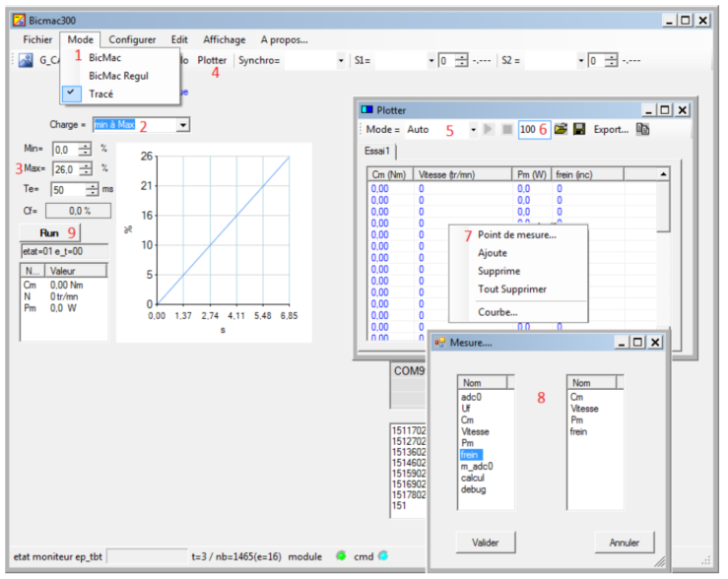Image resolution: width=728 pixels, height=579 pixels.
Task: Click Cm (Nm) column header
Action: pyautogui.click(x=389, y=174)
